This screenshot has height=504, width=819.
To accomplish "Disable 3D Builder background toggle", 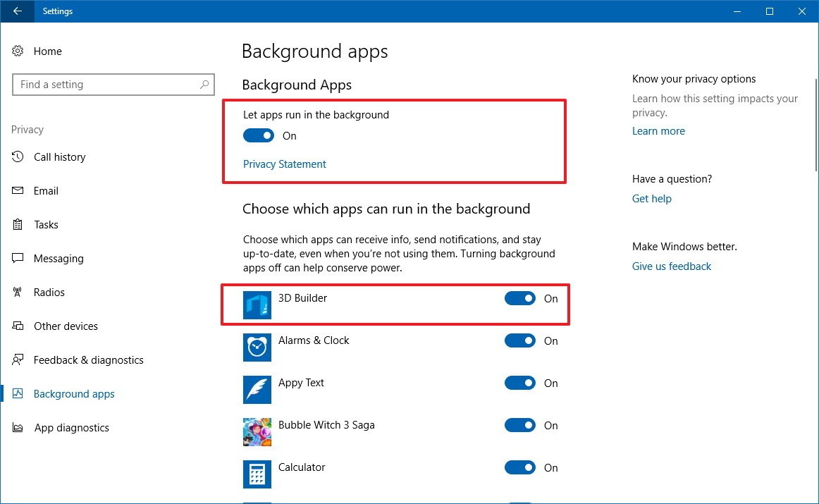I will (520, 299).
